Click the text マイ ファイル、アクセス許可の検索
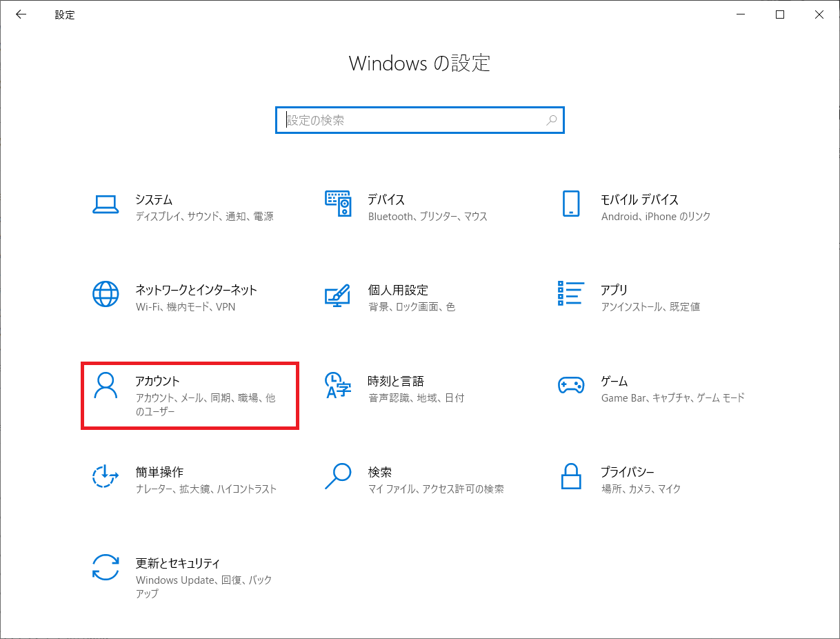840x639 pixels. click(436, 489)
